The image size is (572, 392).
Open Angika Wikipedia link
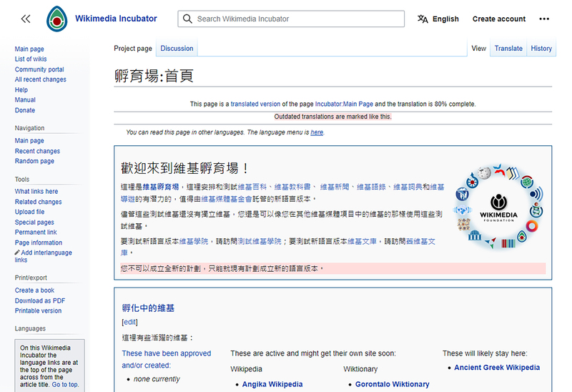(272, 384)
